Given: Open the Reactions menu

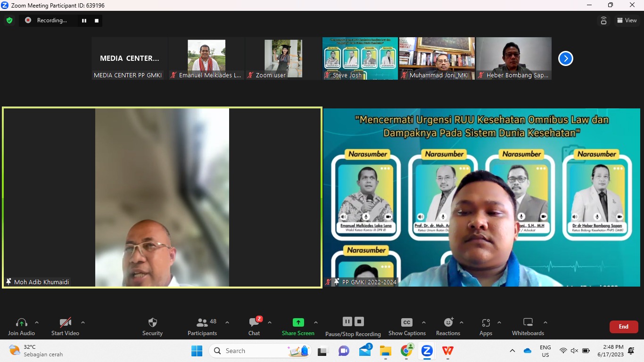Looking at the screenshot, I should [448, 327].
